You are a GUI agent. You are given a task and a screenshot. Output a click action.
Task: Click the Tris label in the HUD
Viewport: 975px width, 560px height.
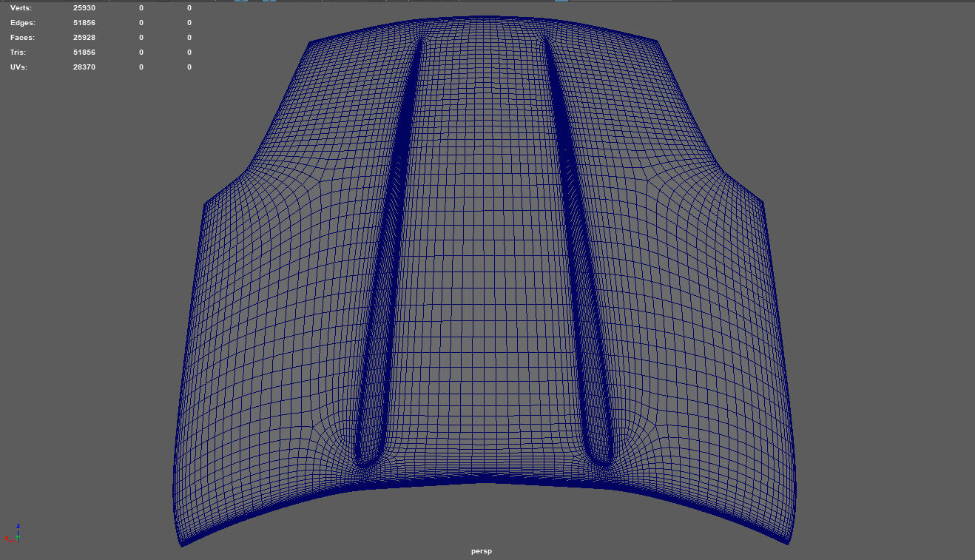click(x=18, y=53)
